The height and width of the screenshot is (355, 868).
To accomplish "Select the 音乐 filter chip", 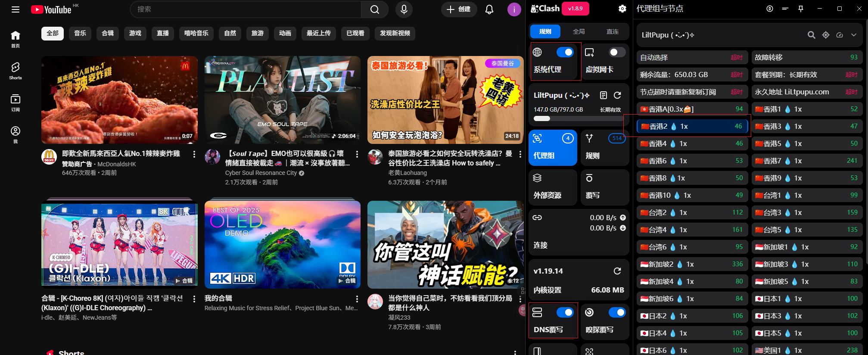I will 80,33.
